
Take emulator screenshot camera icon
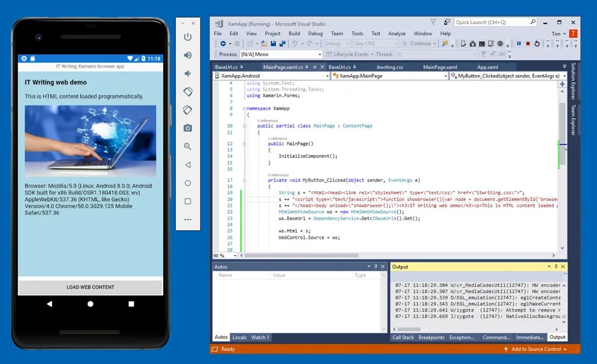(x=188, y=128)
